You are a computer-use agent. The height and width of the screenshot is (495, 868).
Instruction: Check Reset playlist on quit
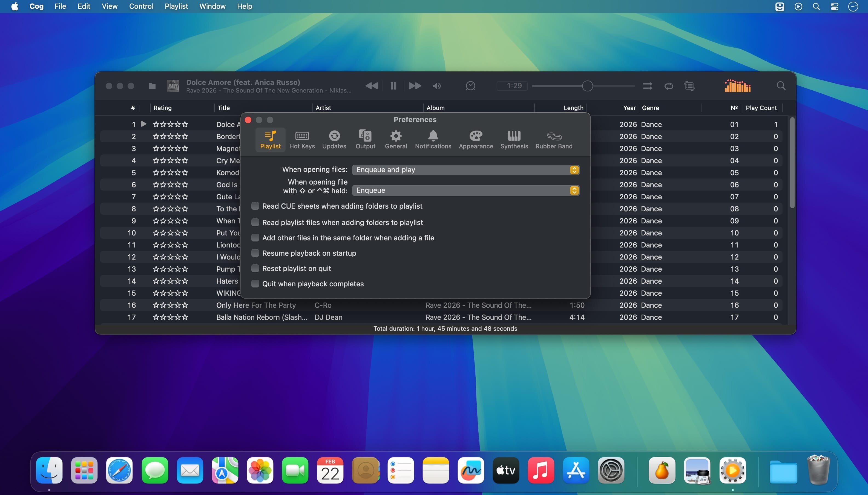[255, 268]
